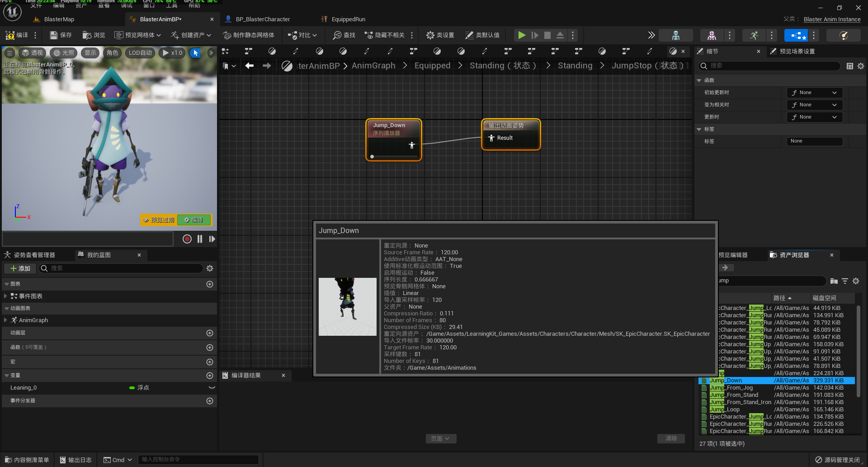The width and height of the screenshot is (868, 467).
Task: Click the Compile (编译) toolbar button
Action: (17, 35)
